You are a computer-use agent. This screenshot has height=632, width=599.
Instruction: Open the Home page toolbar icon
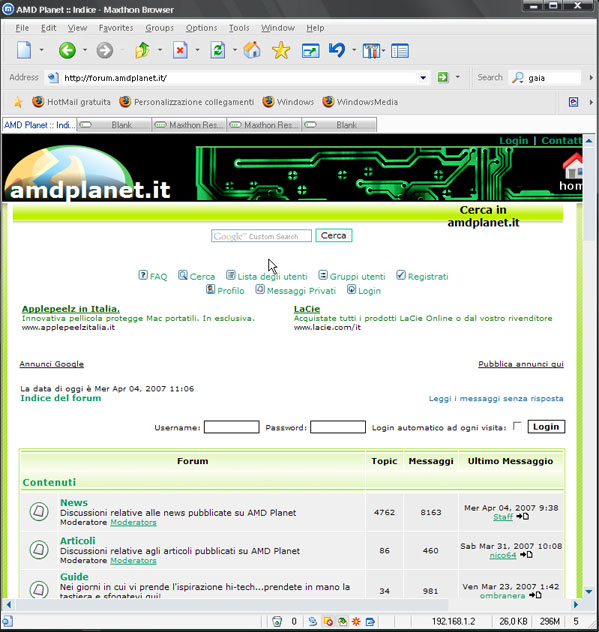pyautogui.click(x=252, y=50)
